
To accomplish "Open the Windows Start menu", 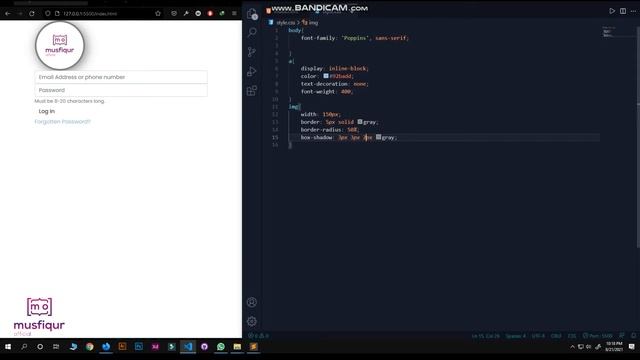I will 8,347.
